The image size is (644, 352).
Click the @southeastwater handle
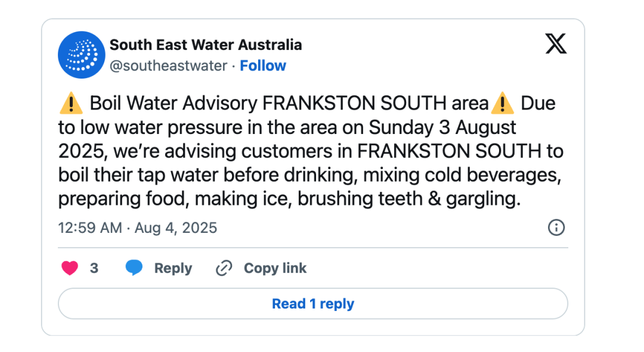(x=168, y=66)
